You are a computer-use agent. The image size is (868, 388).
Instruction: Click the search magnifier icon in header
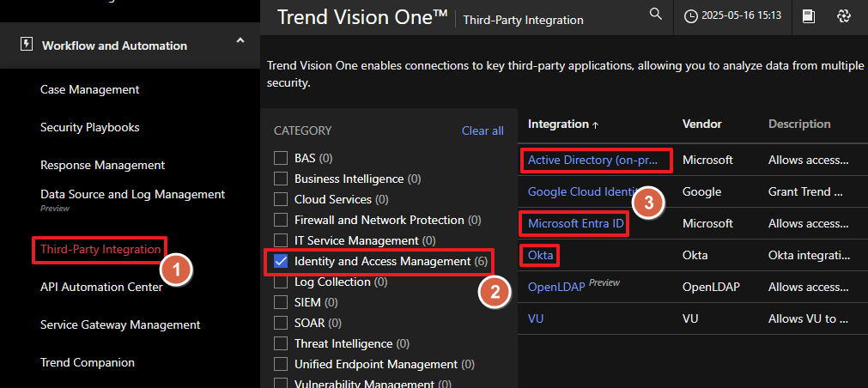(656, 15)
